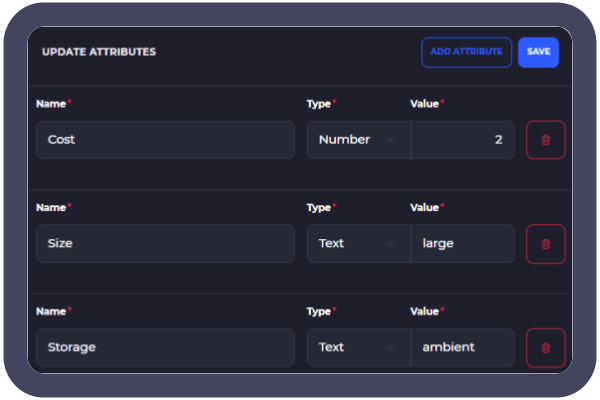
Task: Delete the Cost attribute row
Action: tap(546, 140)
